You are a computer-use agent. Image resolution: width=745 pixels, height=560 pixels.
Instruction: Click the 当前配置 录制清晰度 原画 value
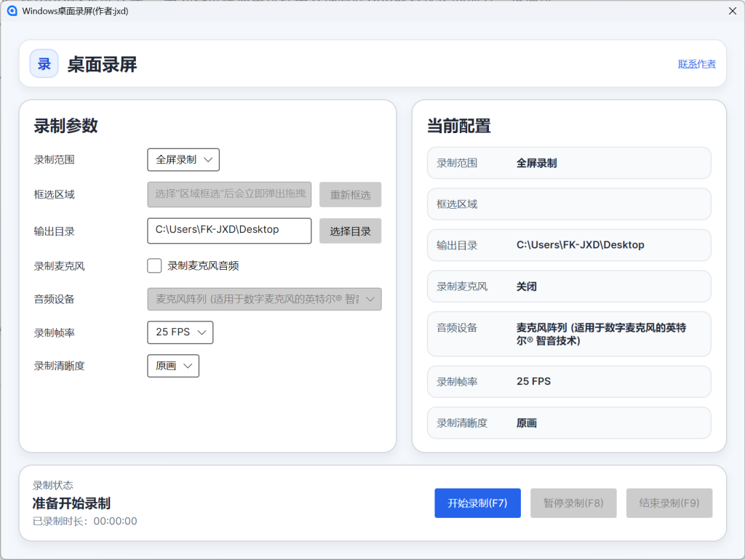[x=527, y=423]
